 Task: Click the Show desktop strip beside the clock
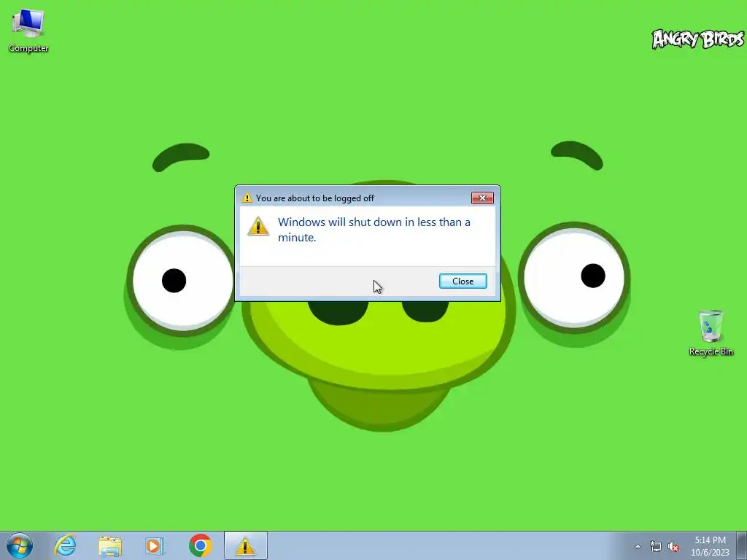(x=742, y=545)
